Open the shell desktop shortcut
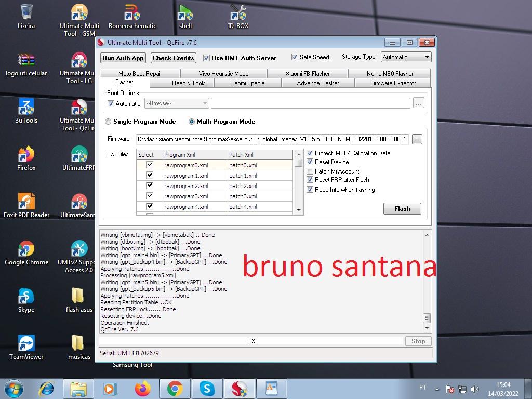Viewport: 532px width, 399px height. click(x=185, y=16)
